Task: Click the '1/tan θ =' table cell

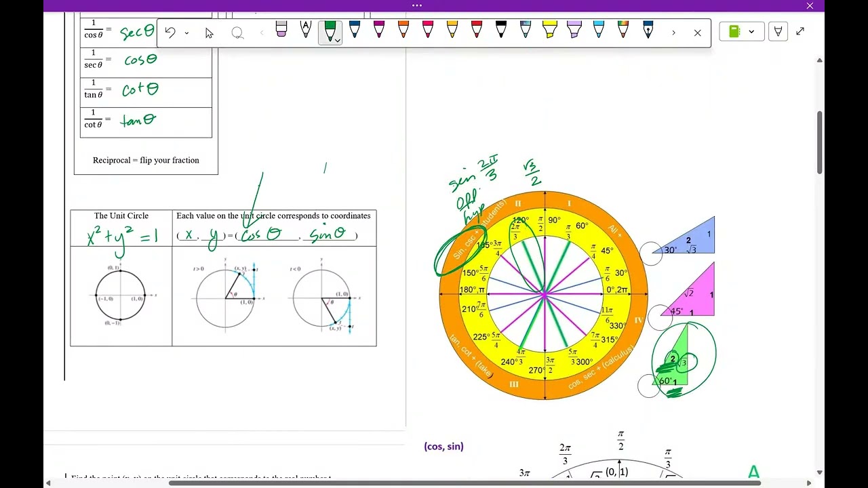Action: point(146,93)
